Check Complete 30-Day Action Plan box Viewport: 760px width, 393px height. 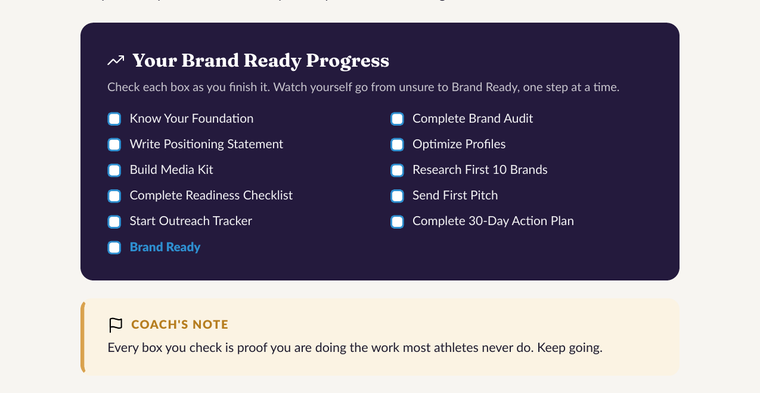[397, 221]
